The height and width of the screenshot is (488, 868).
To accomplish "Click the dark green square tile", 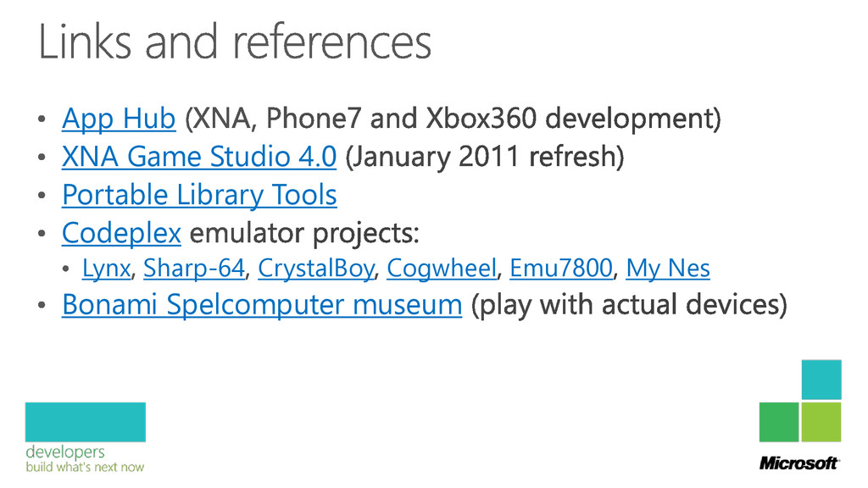I will click(x=779, y=422).
